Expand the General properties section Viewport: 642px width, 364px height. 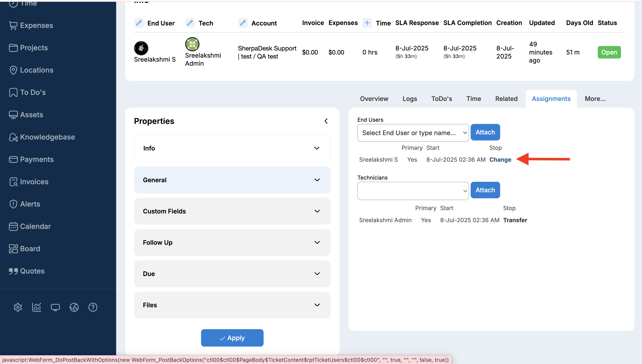[x=232, y=180]
